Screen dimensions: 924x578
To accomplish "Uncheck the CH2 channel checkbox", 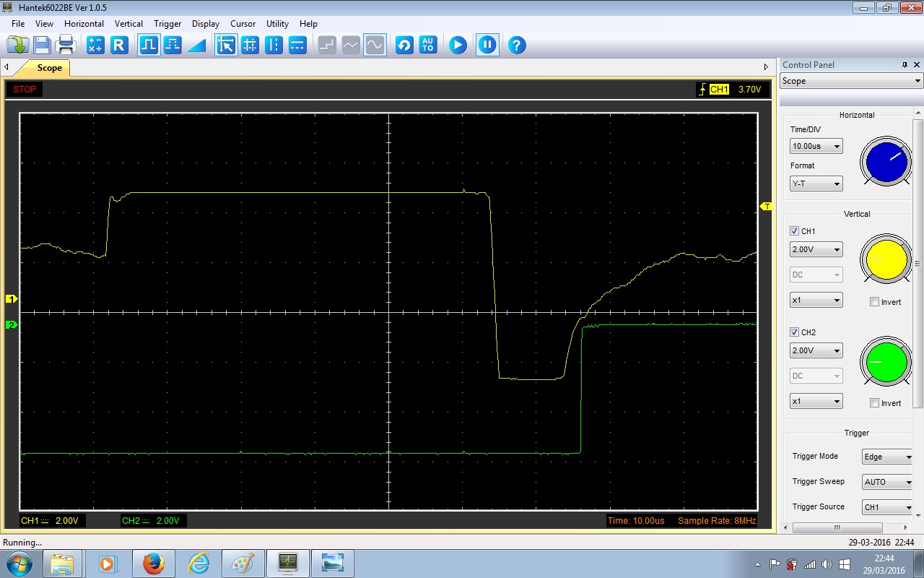I will (x=795, y=332).
